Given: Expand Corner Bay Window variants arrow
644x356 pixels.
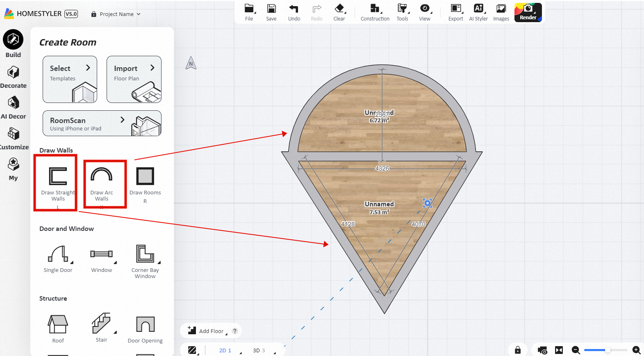Looking at the screenshot, I should 159,262.
